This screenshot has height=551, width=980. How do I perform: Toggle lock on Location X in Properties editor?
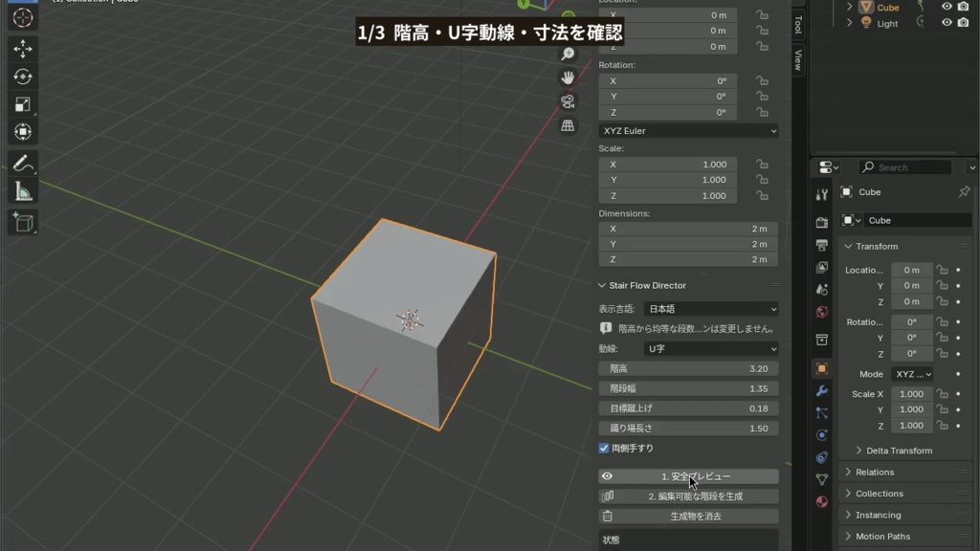tap(942, 270)
